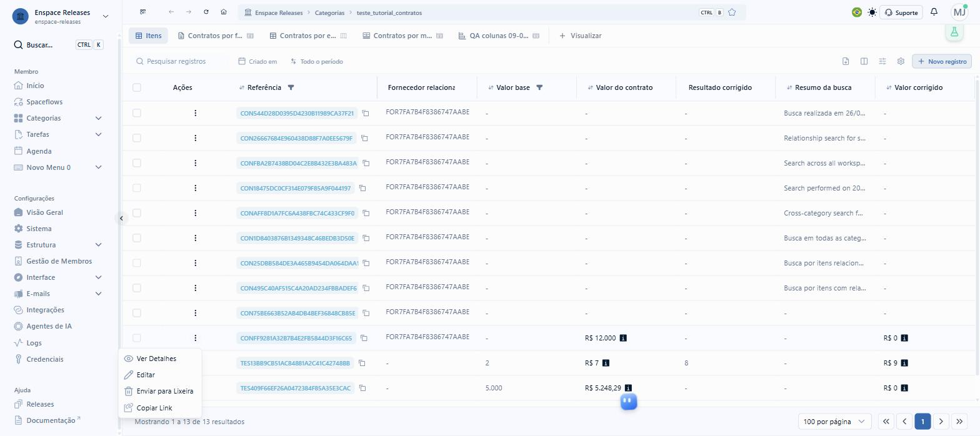980x436 pixels.
Task: Open the floating chatbot assistant icon
Action: point(629,402)
